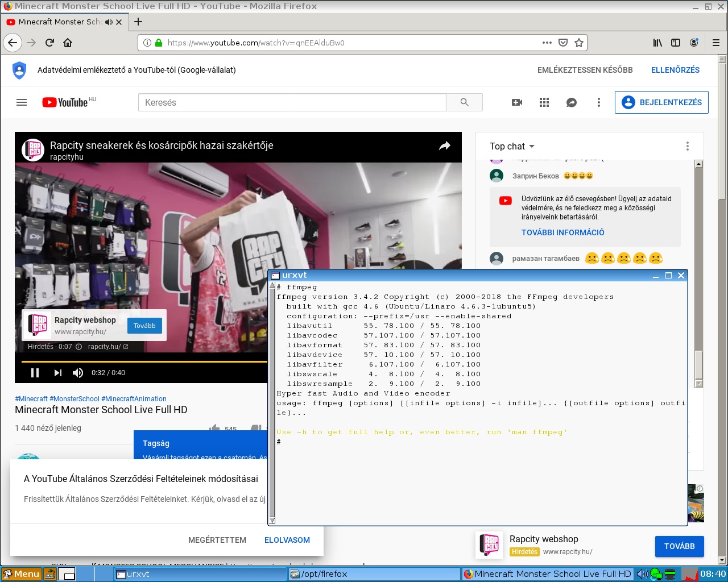Skip to next video

(x=57, y=373)
